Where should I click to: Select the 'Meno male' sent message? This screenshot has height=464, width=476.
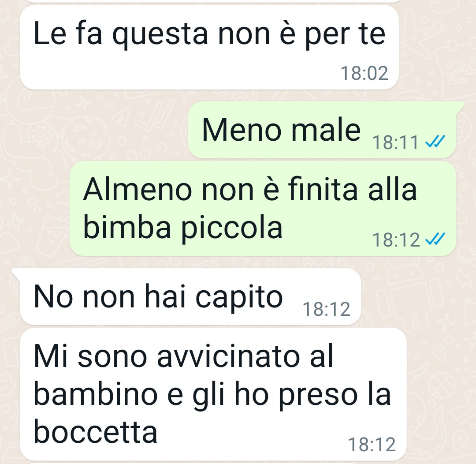coord(322,130)
